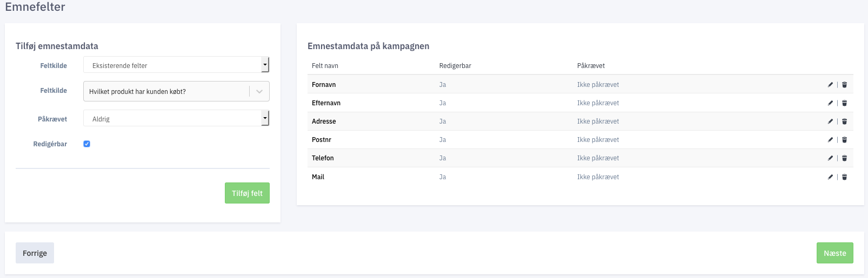This screenshot has width=868, height=278.
Task: Remove the Adresse field with trash icon
Action: (844, 121)
